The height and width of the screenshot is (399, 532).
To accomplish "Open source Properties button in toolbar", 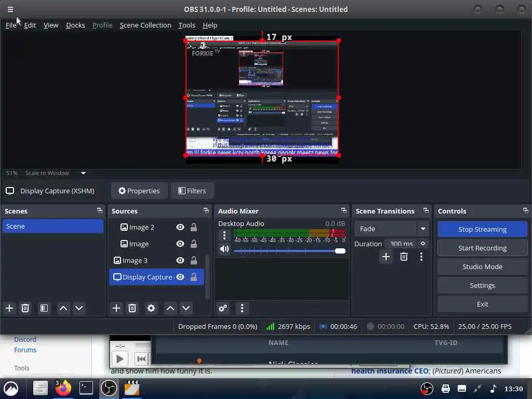I will (139, 191).
